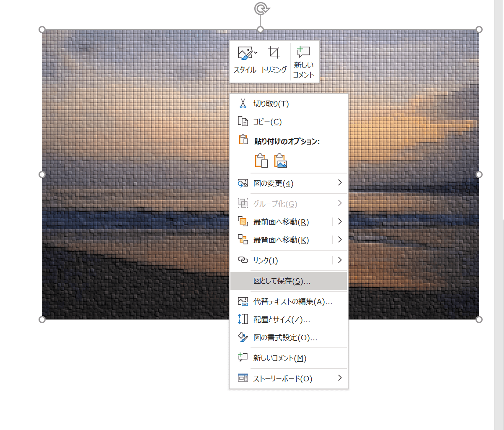Expand the リンク submenu arrow
The height and width of the screenshot is (430, 504).
tap(340, 260)
